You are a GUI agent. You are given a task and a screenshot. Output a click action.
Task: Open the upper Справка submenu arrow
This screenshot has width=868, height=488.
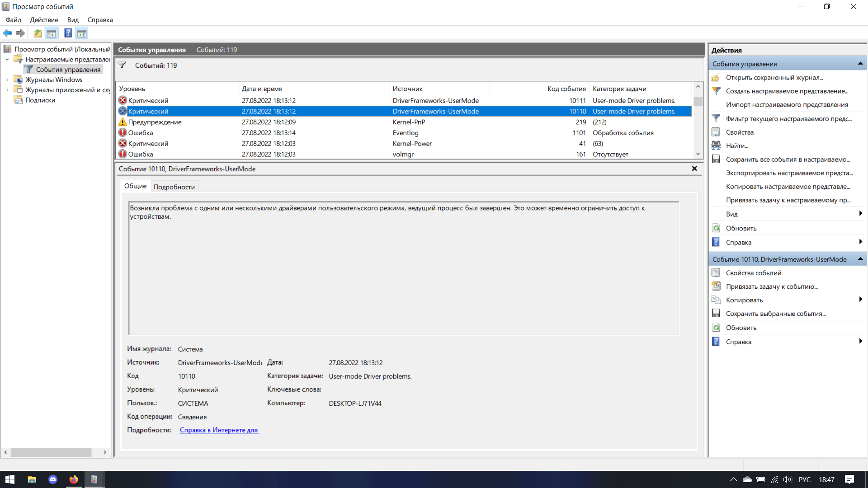(860, 242)
